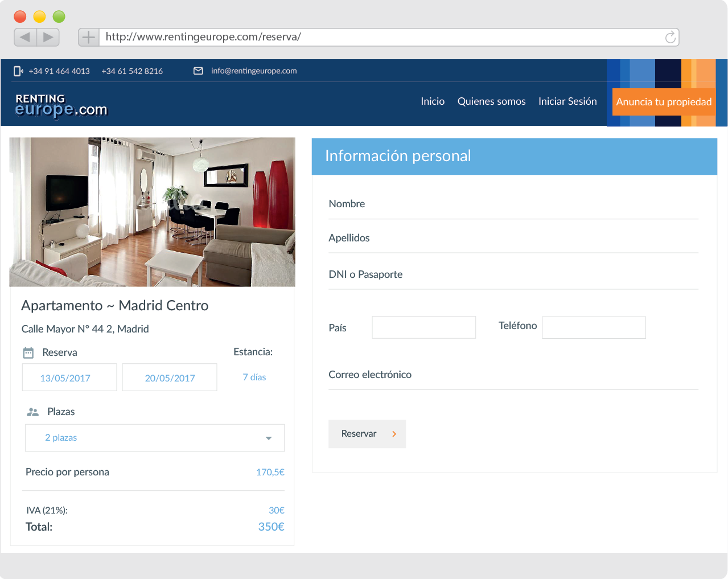Open the 2 plazas dropdown
Screen dimensions: 728x579
155,438
